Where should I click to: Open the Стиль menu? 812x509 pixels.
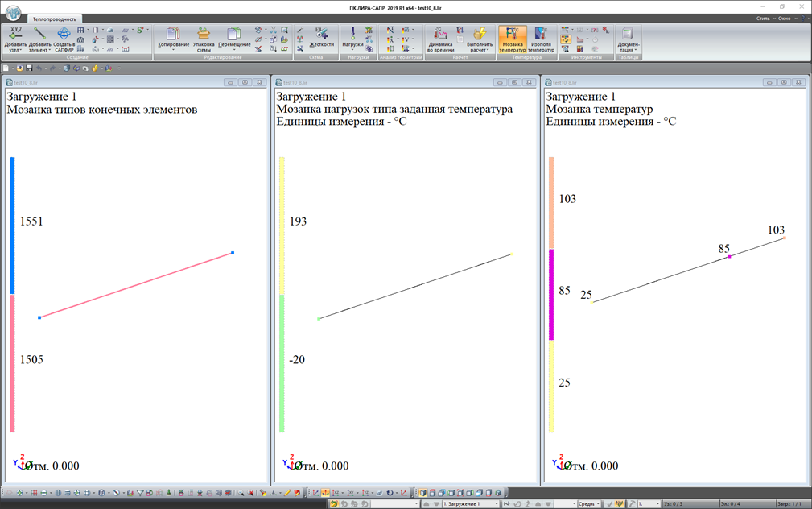(x=763, y=18)
